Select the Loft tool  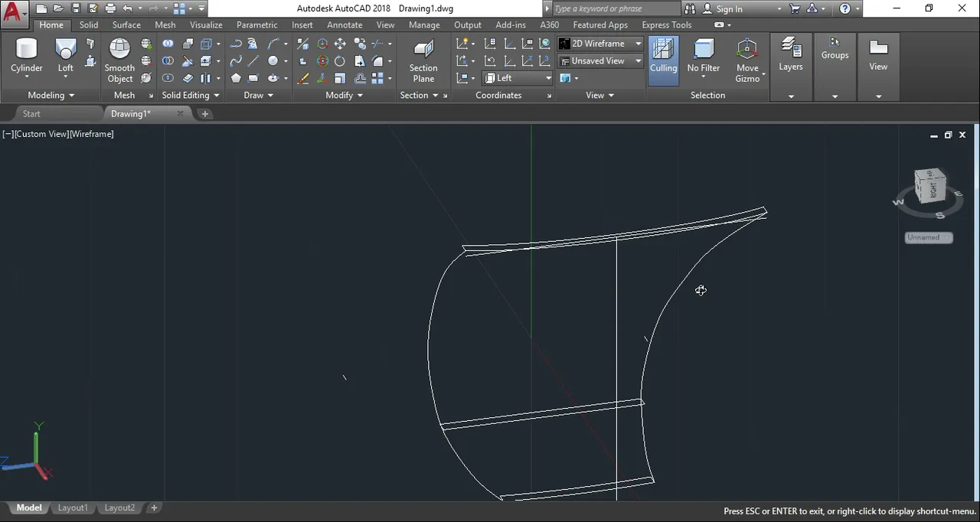click(66, 57)
